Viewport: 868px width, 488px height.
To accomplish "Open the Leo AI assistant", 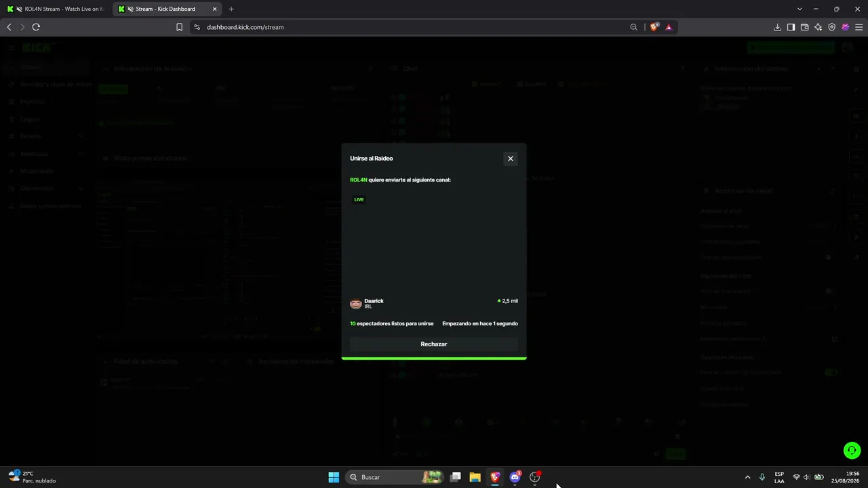I will point(818,27).
